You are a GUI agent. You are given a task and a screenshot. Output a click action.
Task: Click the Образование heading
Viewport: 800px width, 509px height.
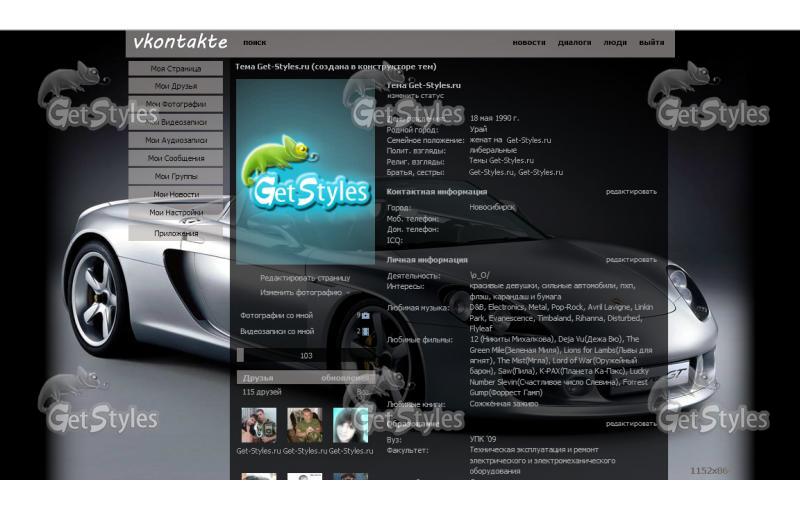(x=413, y=424)
